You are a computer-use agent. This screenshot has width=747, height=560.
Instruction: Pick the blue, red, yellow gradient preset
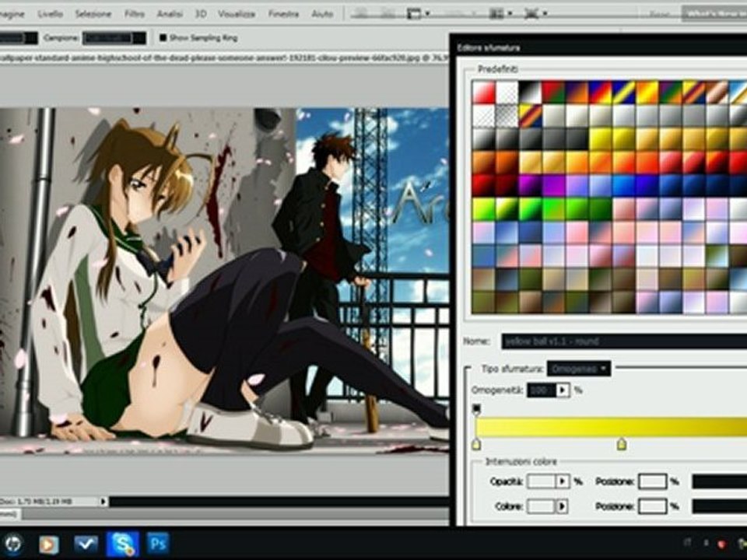(600, 92)
